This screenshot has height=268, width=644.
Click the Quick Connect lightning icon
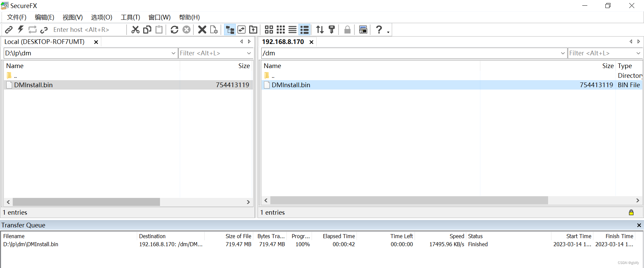[x=20, y=30]
